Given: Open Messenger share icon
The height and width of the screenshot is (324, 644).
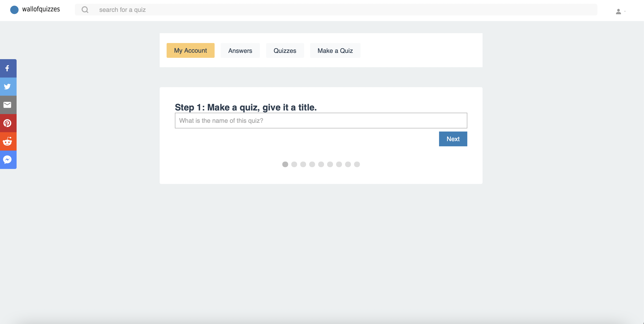Looking at the screenshot, I should click(7, 160).
